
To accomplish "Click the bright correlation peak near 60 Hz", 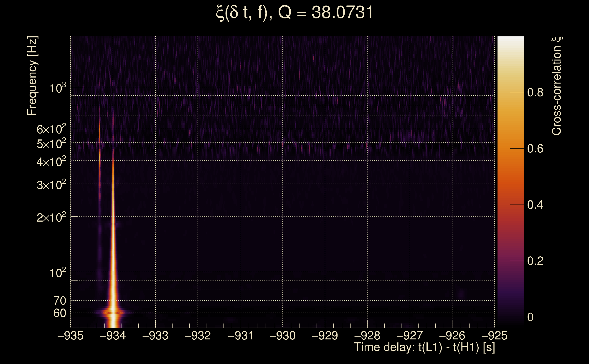I will [x=113, y=313].
